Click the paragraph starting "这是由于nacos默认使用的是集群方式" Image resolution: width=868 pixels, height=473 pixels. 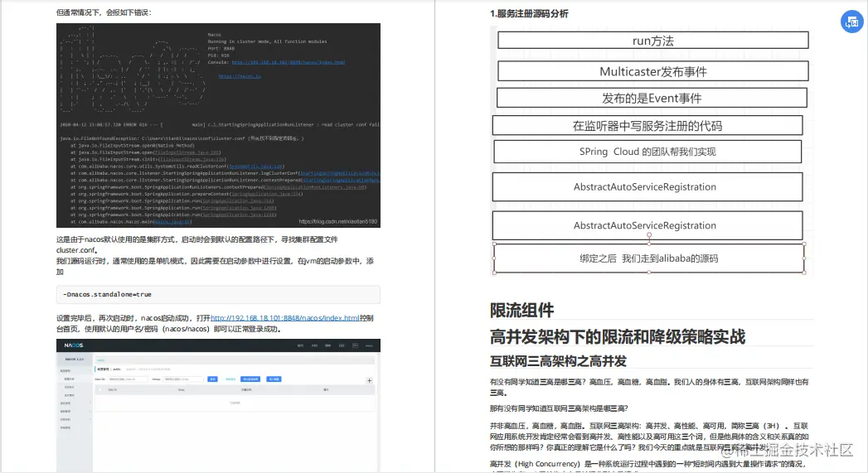(197, 244)
